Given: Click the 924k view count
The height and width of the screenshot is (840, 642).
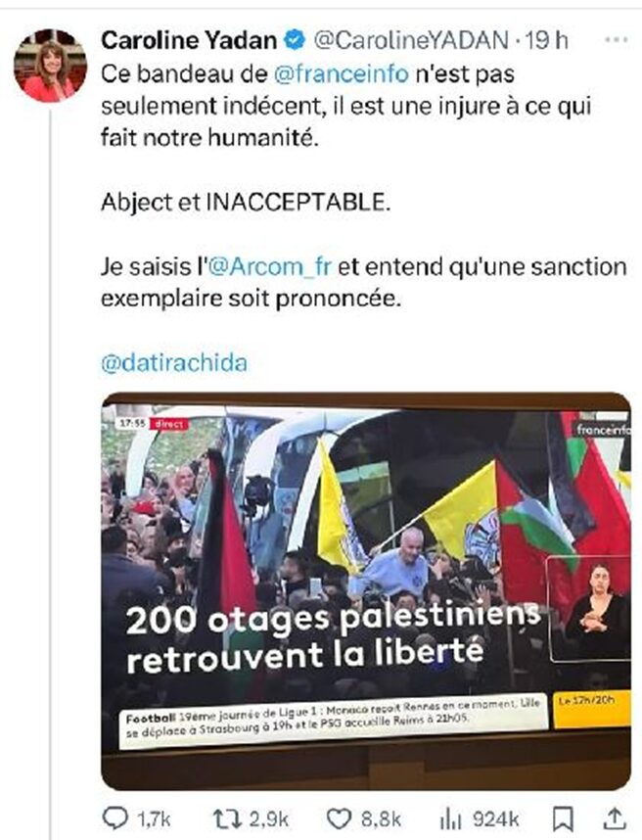Looking at the screenshot, I should tap(496, 819).
